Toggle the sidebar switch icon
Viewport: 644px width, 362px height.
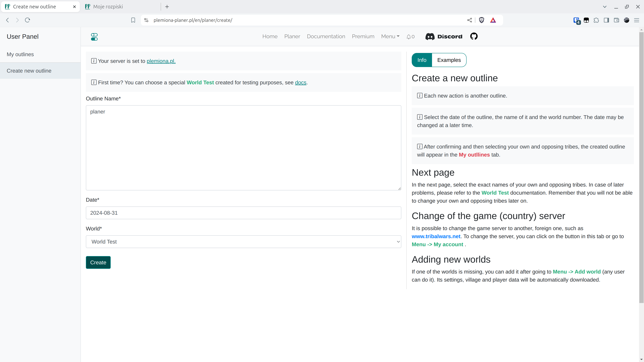(94, 37)
